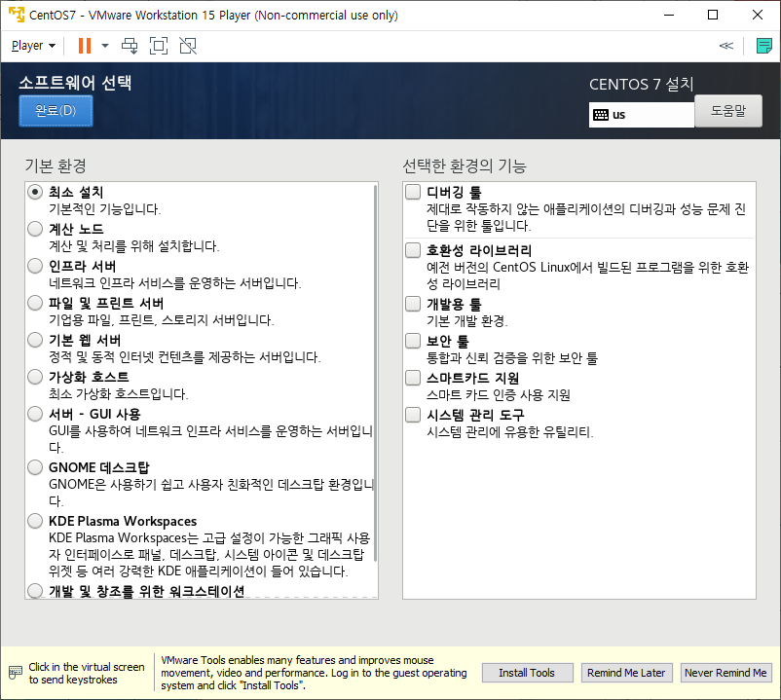This screenshot has width=781, height=700.
Task: Select GNOME 데스크탑 environment
Action: coord(35,467)
